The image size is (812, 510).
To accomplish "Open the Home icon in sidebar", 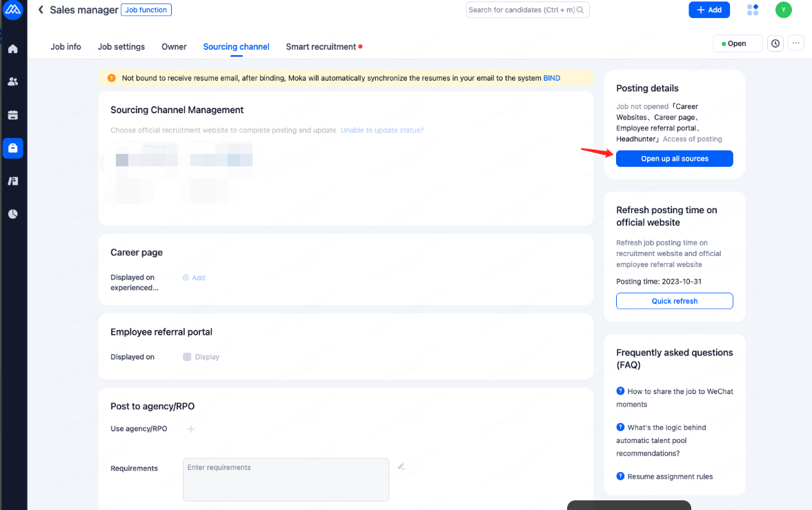I will tap(13, 49).
